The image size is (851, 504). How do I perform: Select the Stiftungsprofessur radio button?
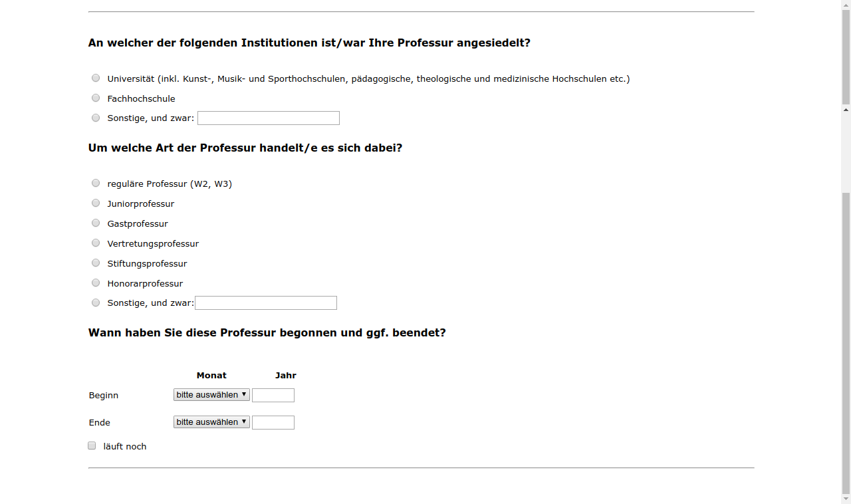pos(96,263)
